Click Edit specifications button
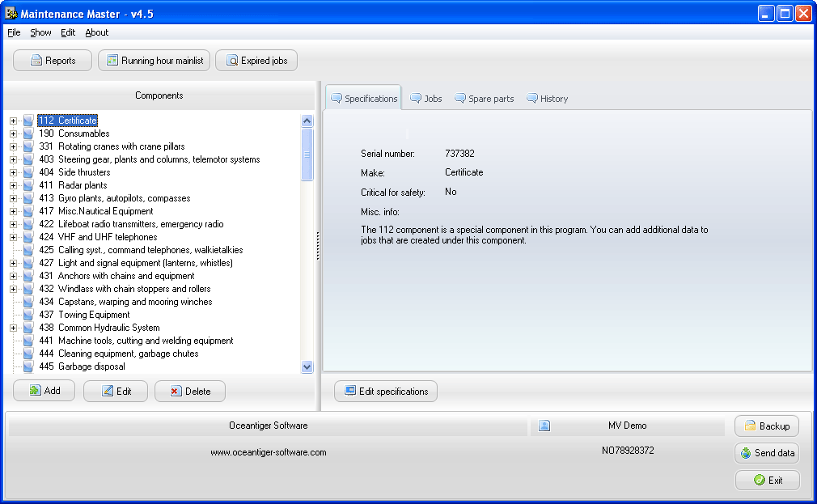Screen dimensions: 817x504 386,391
